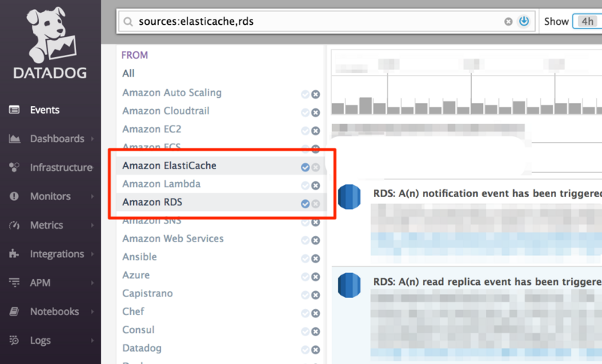
Task: Expand the Integrations submenu arrow
Action: coord(93,254)
